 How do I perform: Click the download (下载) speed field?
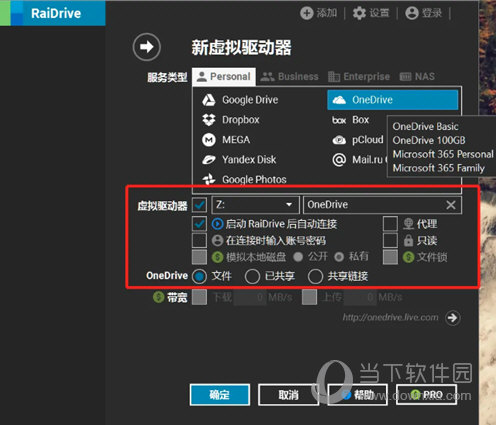(250, 297)
